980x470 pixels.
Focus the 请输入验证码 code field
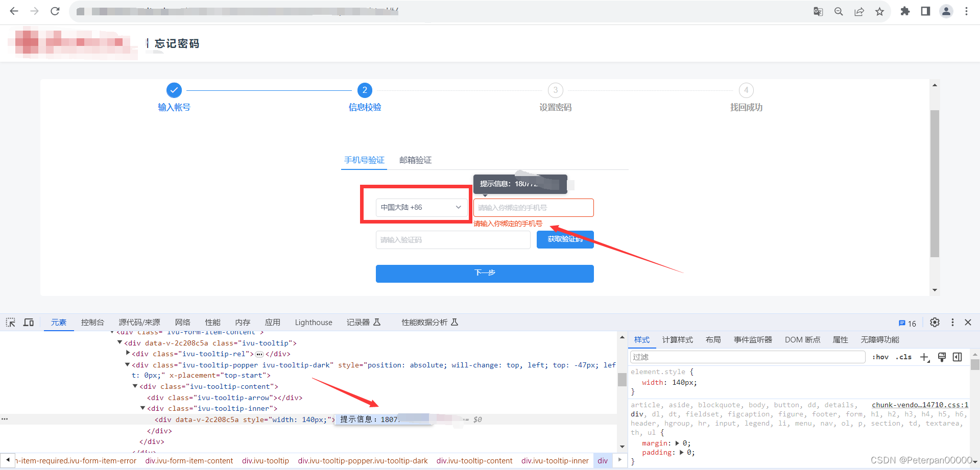[453, 240]
